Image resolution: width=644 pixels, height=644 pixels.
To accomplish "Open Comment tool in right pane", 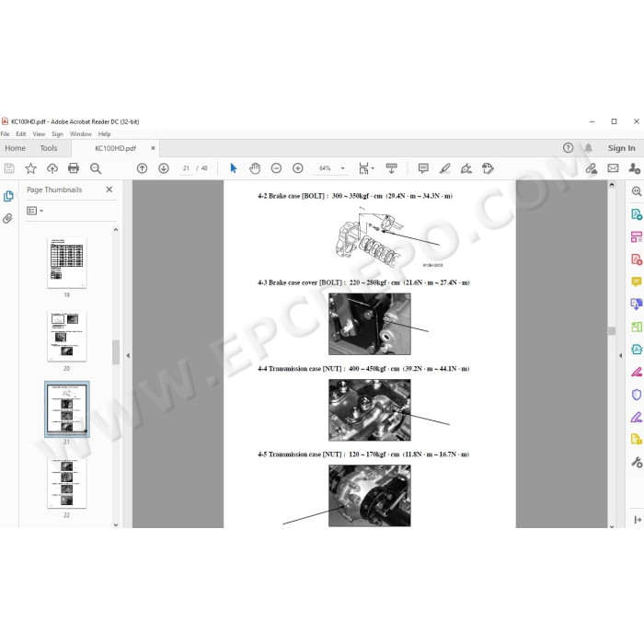I will click(637, 282).
